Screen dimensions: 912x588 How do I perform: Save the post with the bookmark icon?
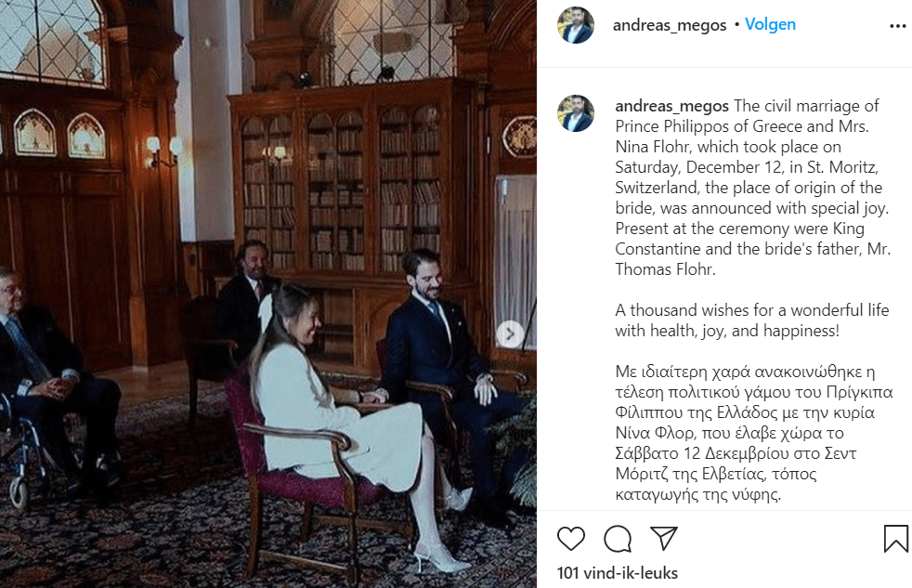[895, 539]
